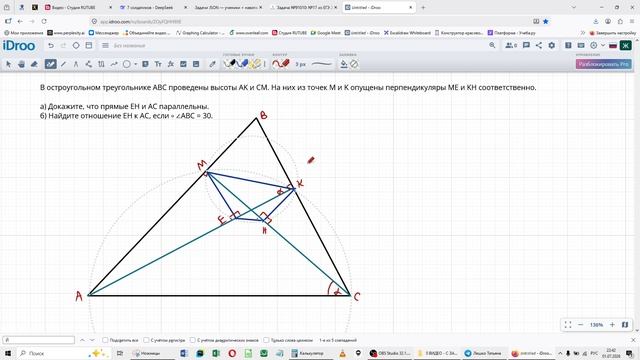Choose the yellow highlighter preset

(x=256, y=64)
